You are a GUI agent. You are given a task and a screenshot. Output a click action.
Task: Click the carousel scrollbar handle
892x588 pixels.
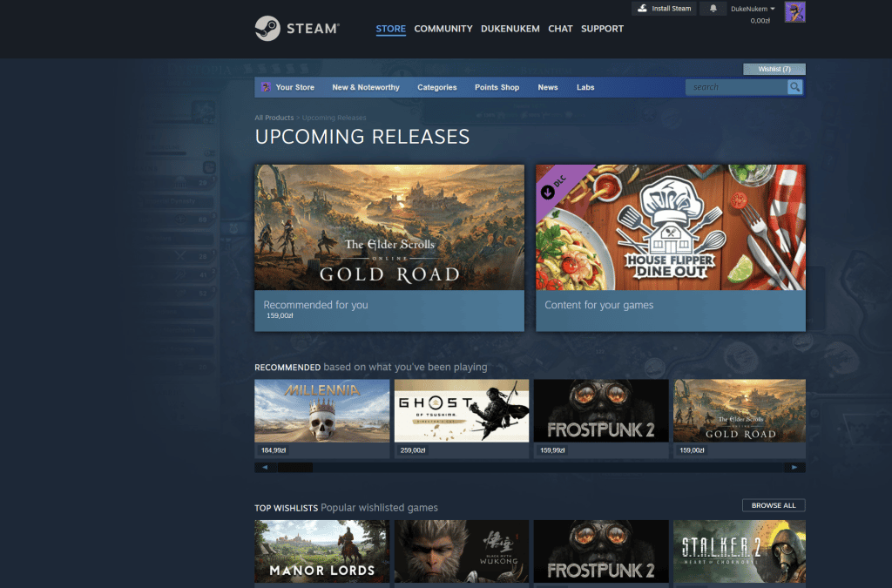tap(295, 468)
